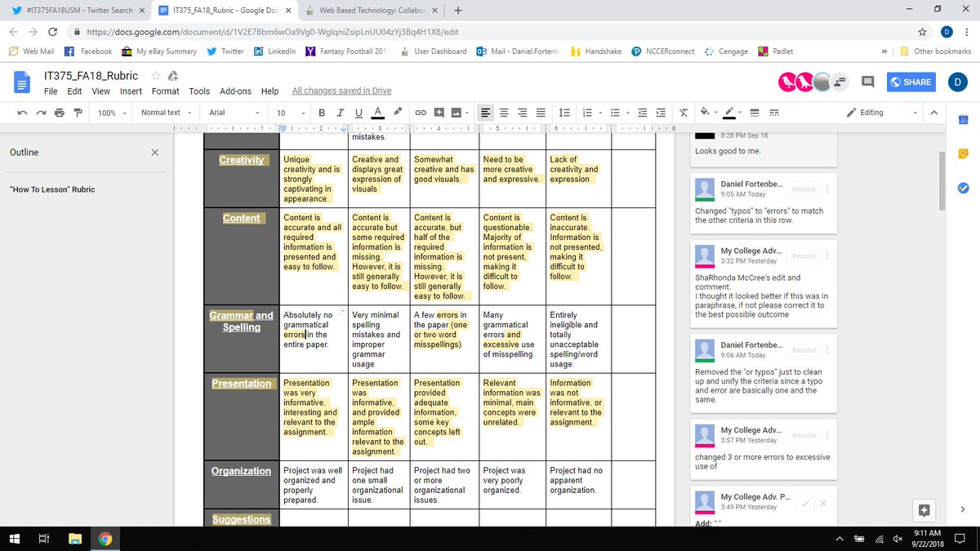Open the Edit menu

(x=74, y=91)
